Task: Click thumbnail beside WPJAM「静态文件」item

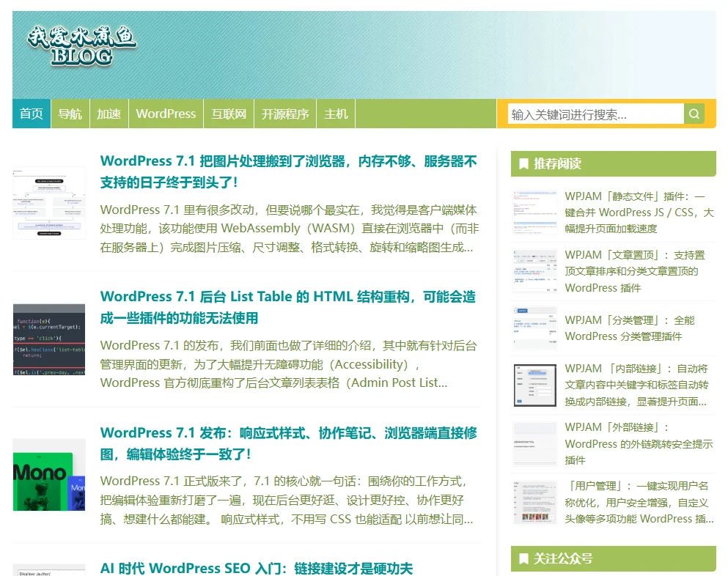Action: pyautogui.click(x=535, y=212)
